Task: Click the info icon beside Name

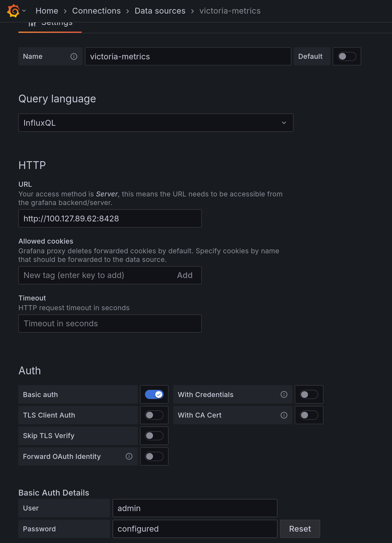Action: (74, 56)
